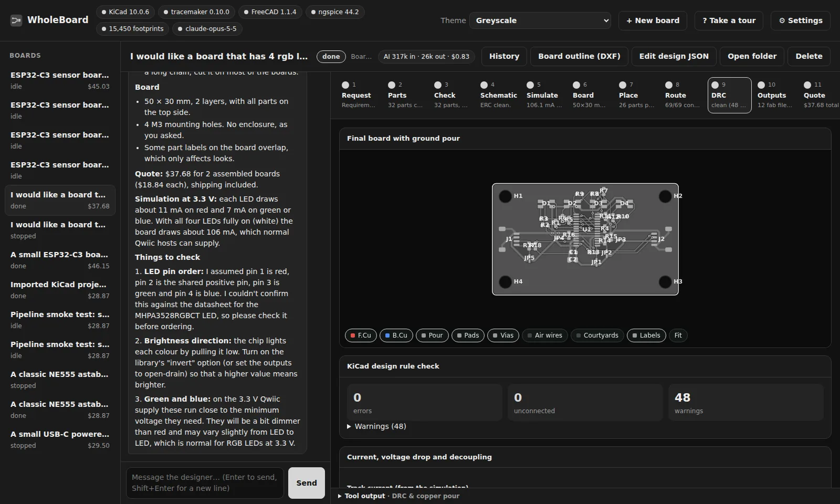
Task: Open the Imported KiCad project board
Action: (x=60, y=290)
